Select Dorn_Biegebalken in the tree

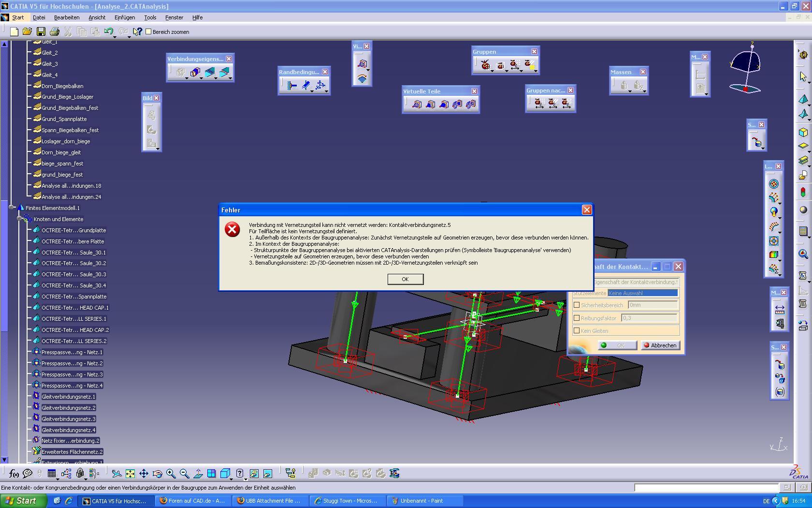tap(62, 86)
